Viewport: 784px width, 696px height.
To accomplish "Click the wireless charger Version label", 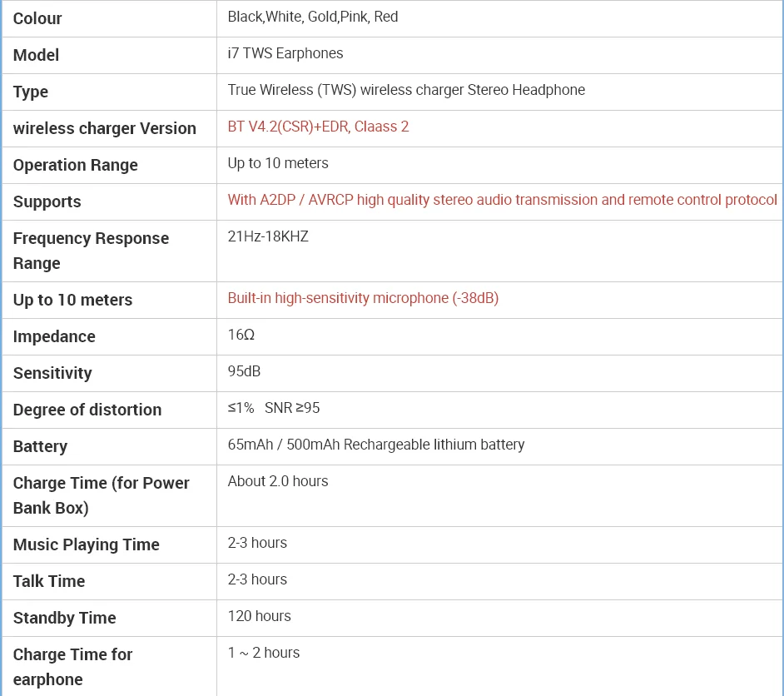I will point(105,128).
